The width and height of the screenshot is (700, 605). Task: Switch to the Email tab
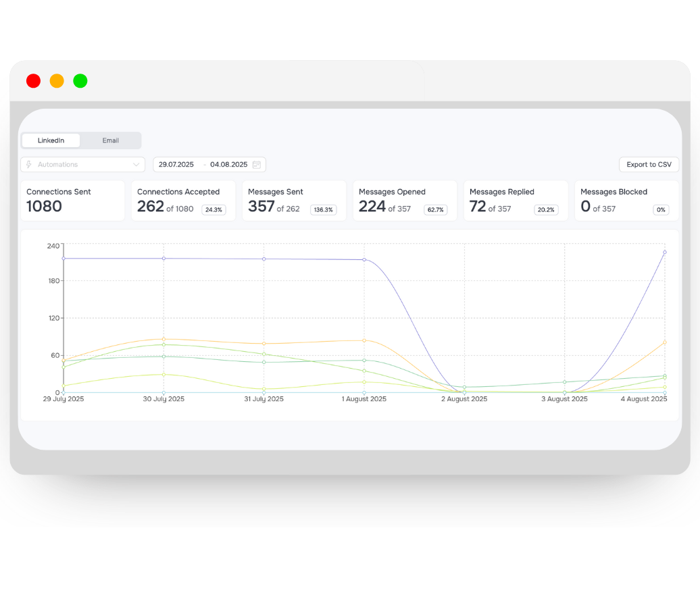pyautogui.click(x=110, y=140)
